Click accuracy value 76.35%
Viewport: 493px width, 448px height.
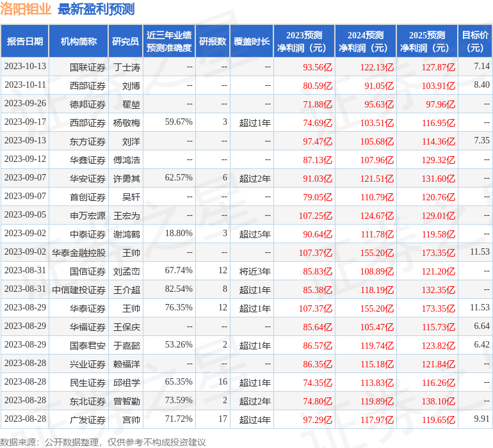point(179,307)
